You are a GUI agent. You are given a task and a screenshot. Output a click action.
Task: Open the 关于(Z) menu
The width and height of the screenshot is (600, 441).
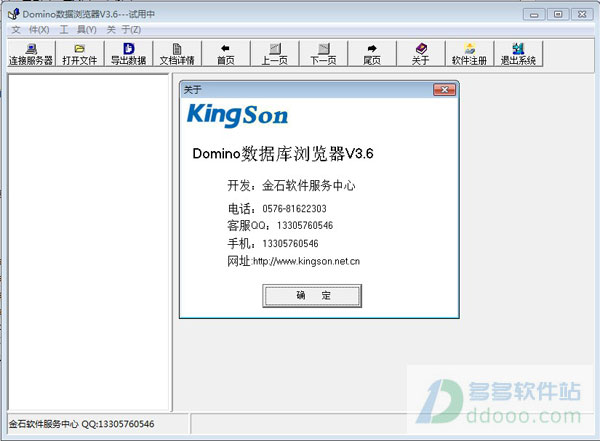click(x=124, y=29)
